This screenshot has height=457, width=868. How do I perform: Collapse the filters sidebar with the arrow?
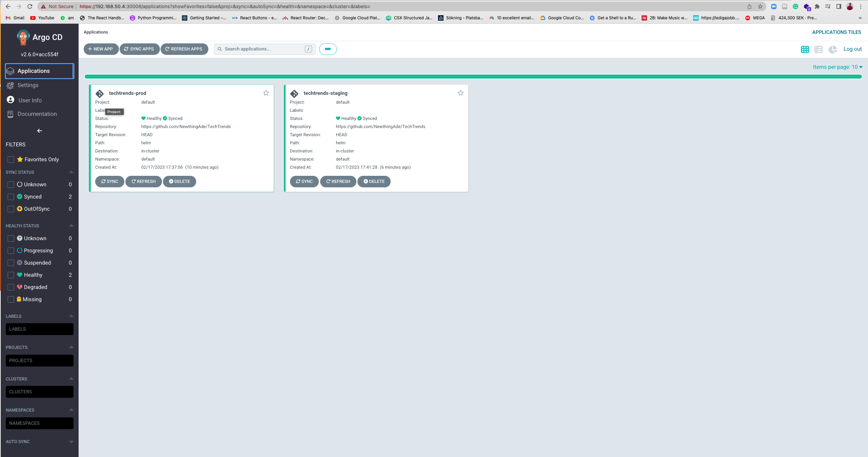tap(39, 131)
